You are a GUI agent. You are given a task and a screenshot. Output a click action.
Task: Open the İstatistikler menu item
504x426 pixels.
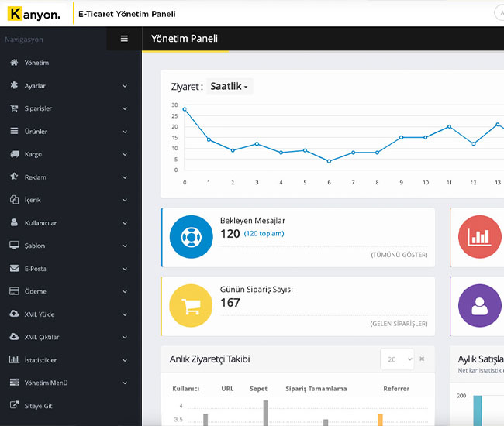[41, 360]
